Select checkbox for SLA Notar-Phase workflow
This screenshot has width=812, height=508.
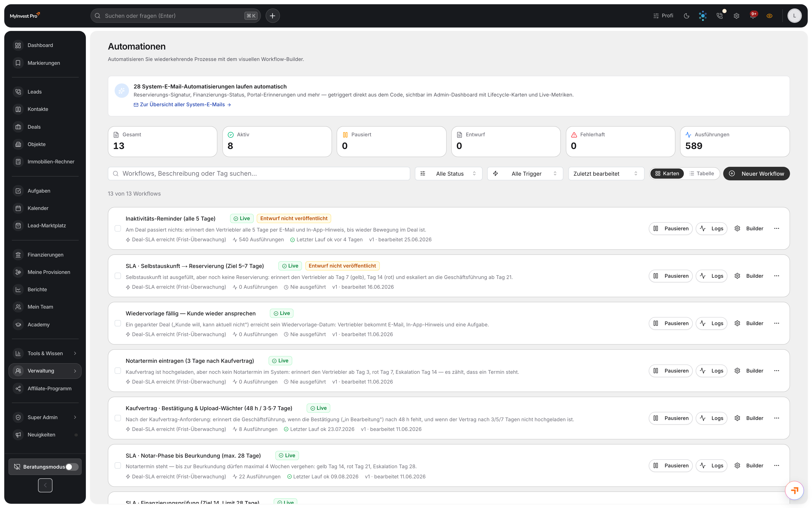(118, 465)
